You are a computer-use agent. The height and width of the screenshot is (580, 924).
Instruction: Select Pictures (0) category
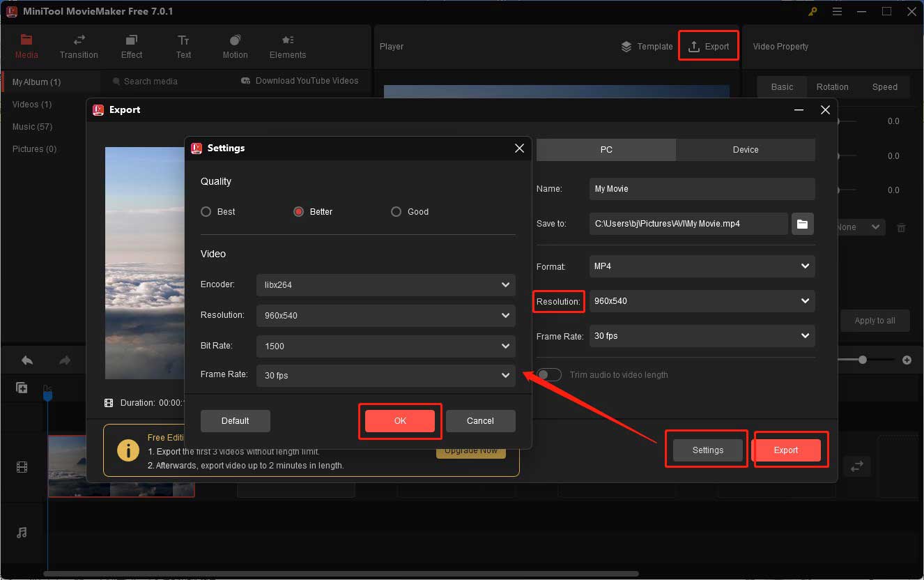coord(34,149)
